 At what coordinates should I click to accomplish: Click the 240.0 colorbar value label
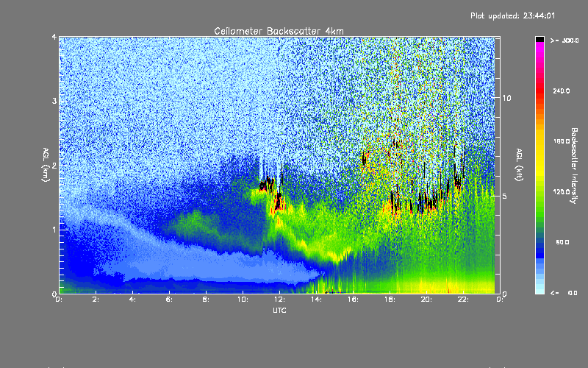coord(562,91)
